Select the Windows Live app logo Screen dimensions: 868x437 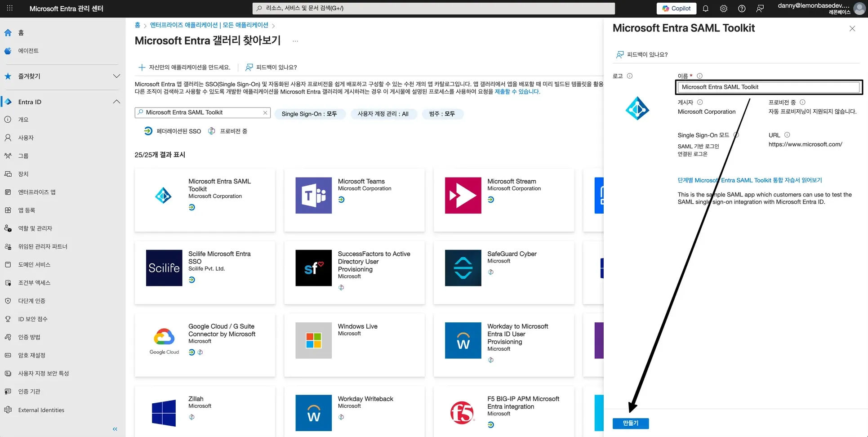pos(313,340)
